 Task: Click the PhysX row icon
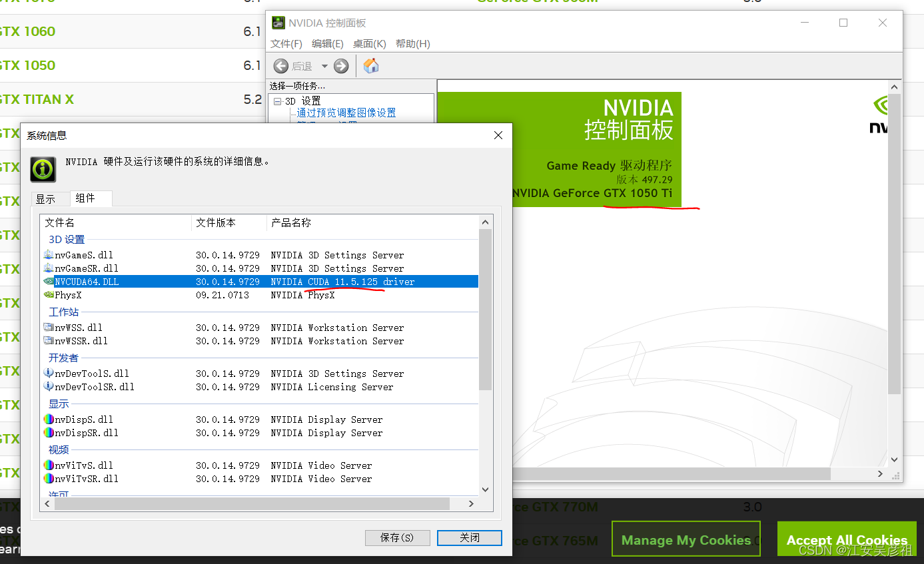coord(49,294)
